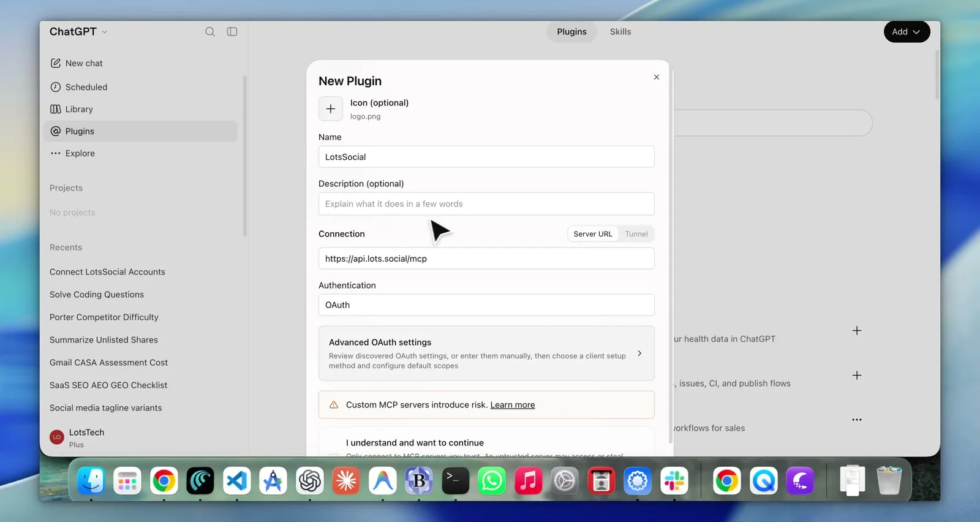The image size is (980, 522).
Task: Click the New chat pencil icon
Action: (56, 63)
